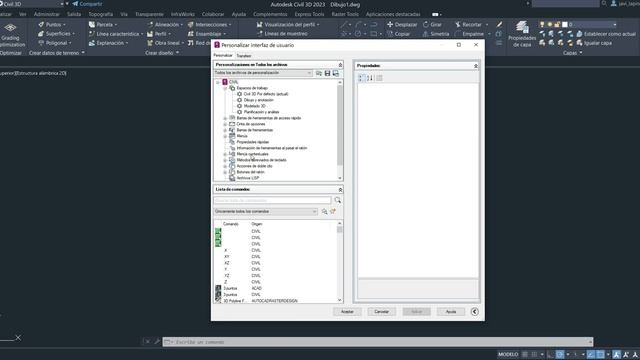Click Igualar capa tool
This screenshot has height=360, width=640.
click(594, 43)
